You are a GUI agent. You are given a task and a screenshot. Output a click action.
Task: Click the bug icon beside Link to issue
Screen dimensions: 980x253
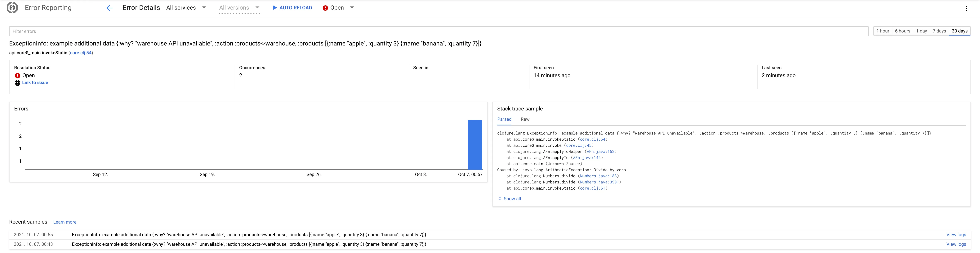tap(17, 83)
